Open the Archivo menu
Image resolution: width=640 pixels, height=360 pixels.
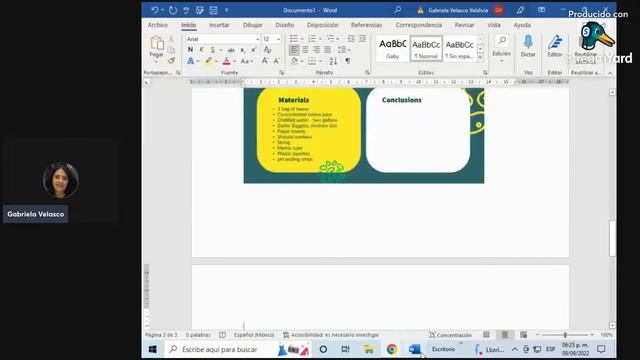[x=158, y=25]
